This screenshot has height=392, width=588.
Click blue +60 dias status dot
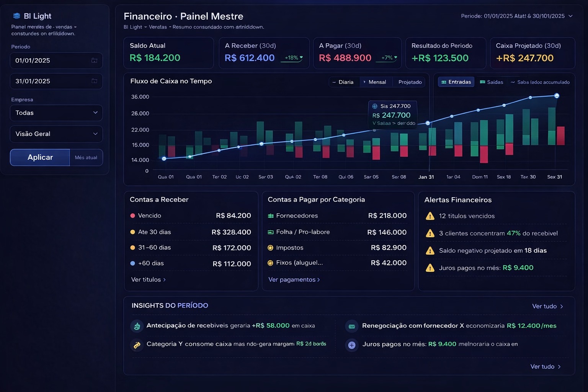[132, 263]
